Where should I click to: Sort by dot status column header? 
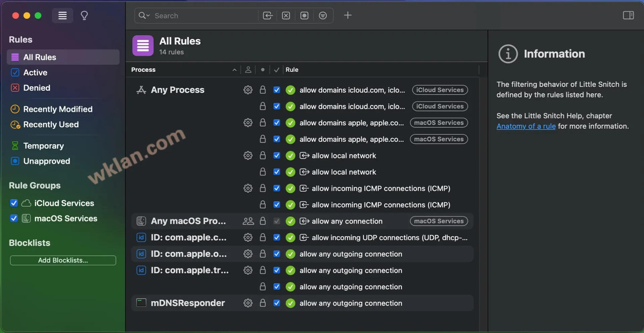[x=263, y=70]
